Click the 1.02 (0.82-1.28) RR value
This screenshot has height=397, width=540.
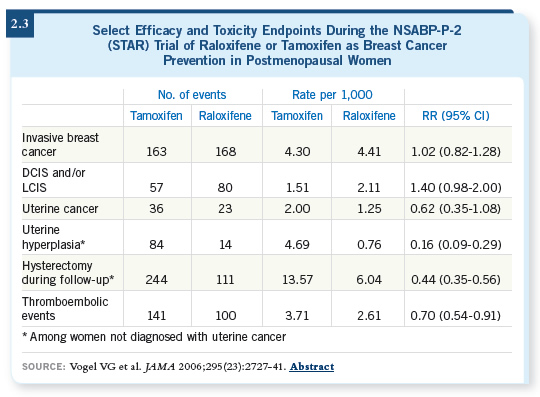click(456, 152)
